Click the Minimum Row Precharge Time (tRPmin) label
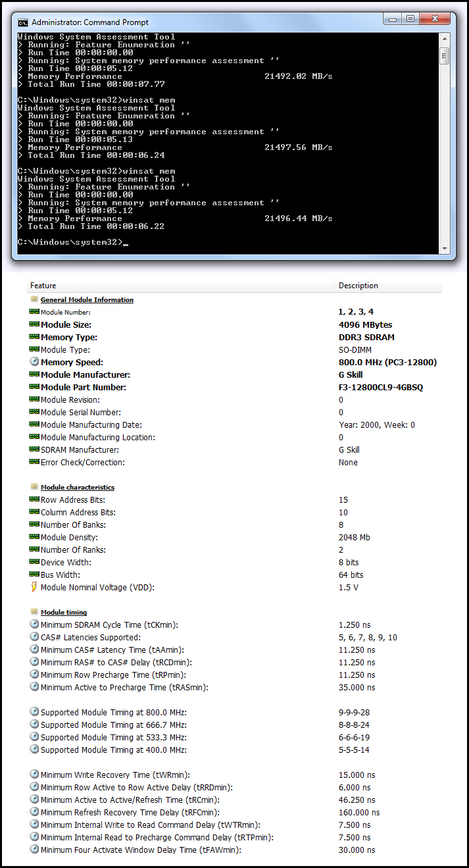The image size is (469, 868). [113, 675]
